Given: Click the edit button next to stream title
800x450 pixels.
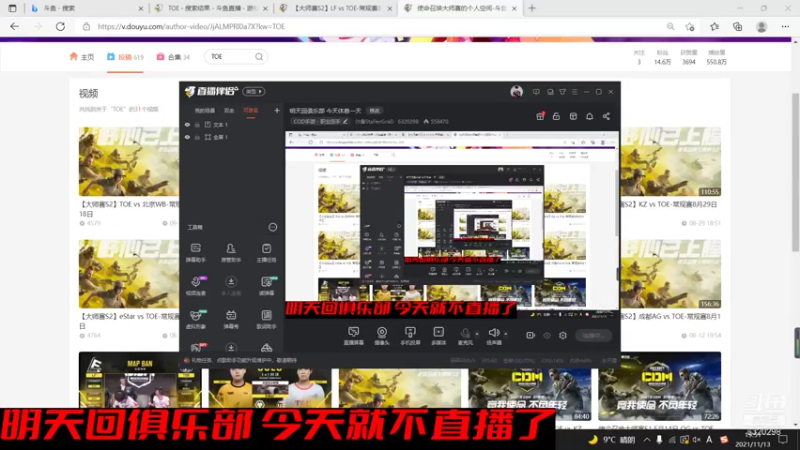Looking at the screenshot, I should pos(375,111).
